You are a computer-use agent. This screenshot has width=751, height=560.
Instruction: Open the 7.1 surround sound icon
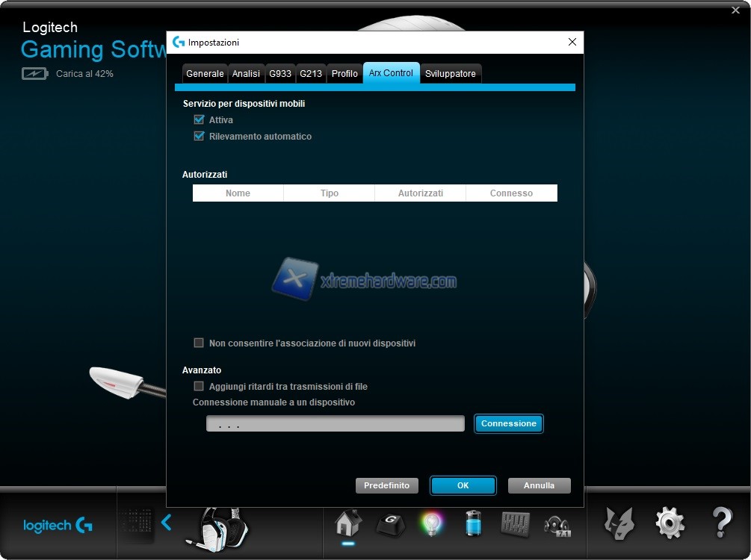[557, 524]
